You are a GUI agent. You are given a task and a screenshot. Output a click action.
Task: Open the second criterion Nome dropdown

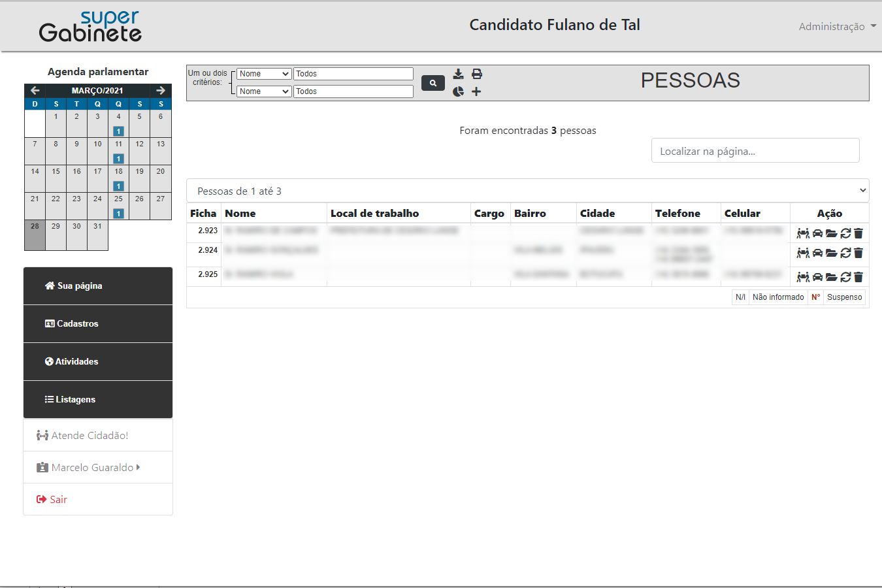264,91
